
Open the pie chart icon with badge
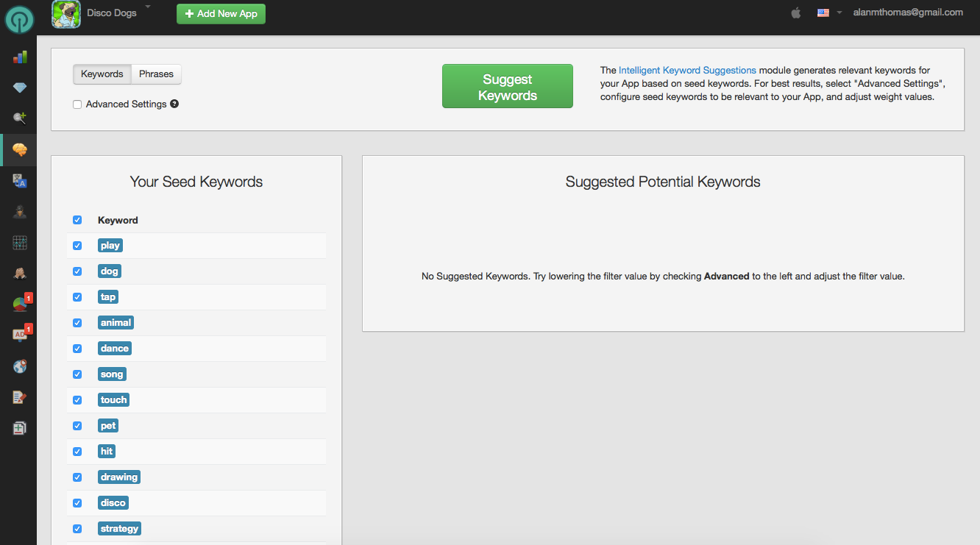pos(20,304)
